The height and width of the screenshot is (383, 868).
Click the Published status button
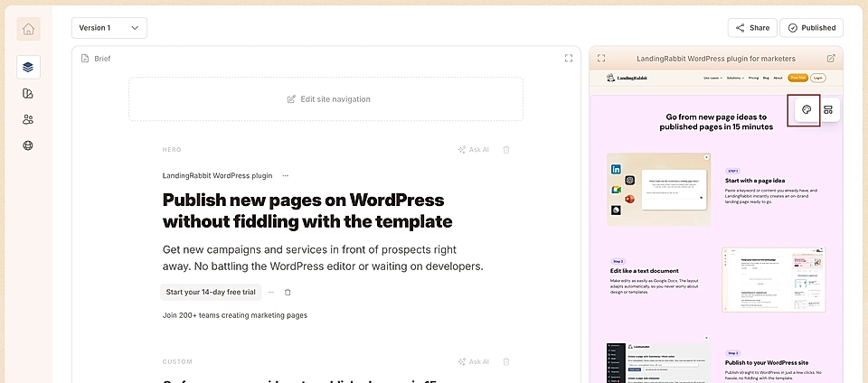(x=812, y=28)
